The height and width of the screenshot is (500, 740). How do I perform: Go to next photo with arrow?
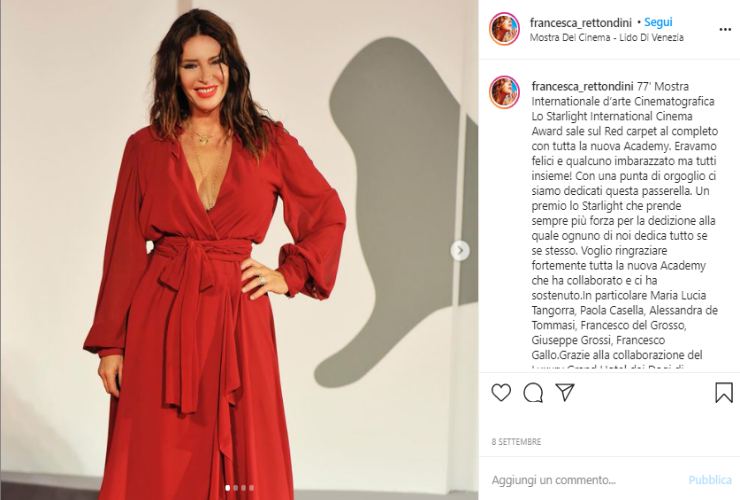(460, 251)
